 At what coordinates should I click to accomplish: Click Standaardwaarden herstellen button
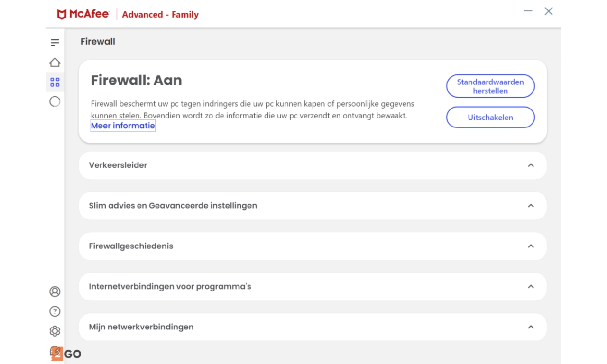point(490,86)
